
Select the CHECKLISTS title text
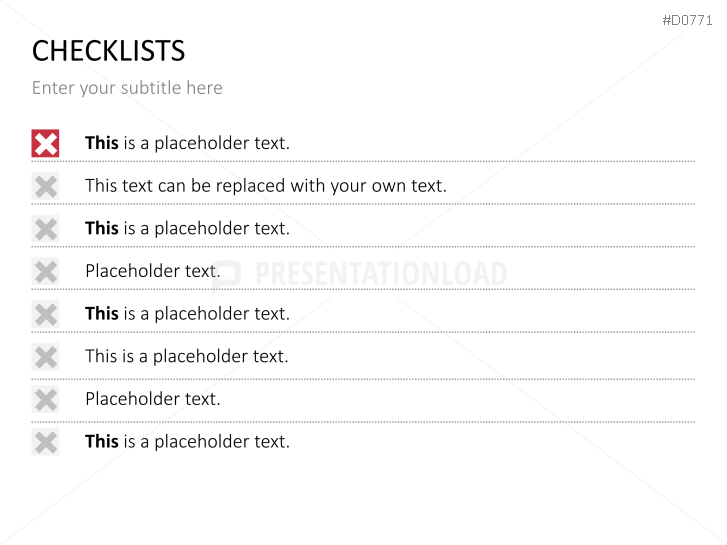(108, 51)
